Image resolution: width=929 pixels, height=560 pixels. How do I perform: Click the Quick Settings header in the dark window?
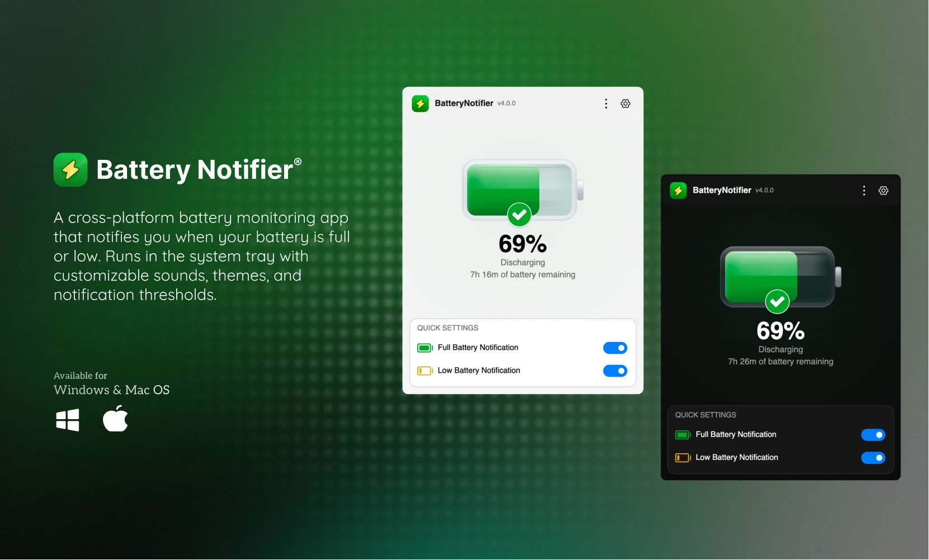tap(705, 415)
